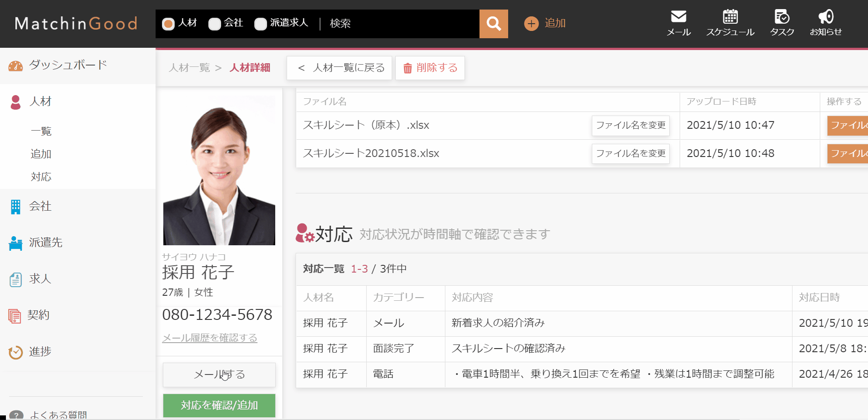Viewport: 868px width, 420px height.
Task: Select the 人材 search radio button
Action: [x=168, y=24]
